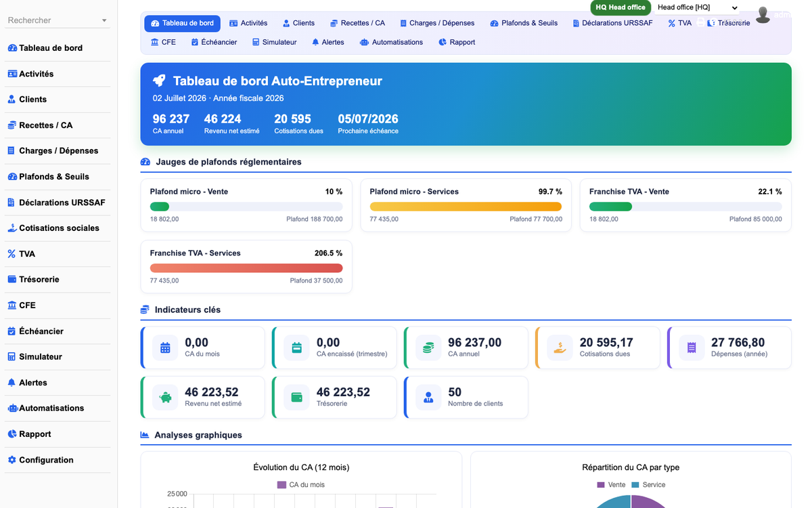Open the Rechercher search dropdown
The width and height of the screenshot is (812, 508).
58,20
